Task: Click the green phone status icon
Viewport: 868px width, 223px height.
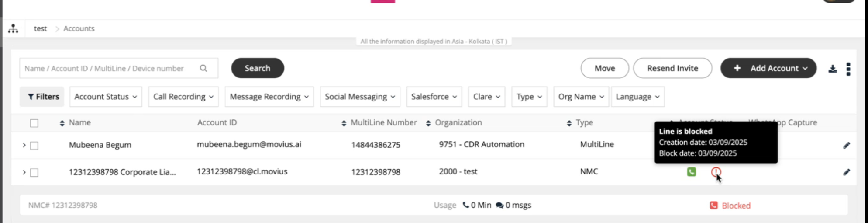Action: 691,172
